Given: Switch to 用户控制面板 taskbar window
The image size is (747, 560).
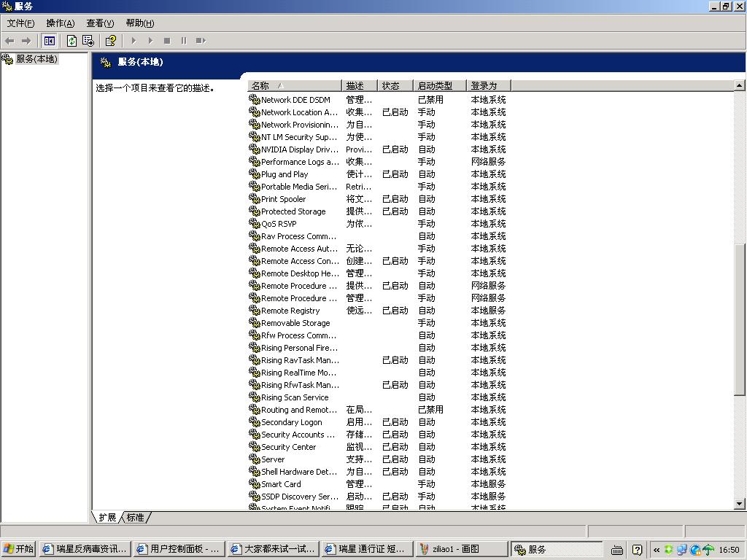Looking at the screenshot, I should tap(179, 549).
